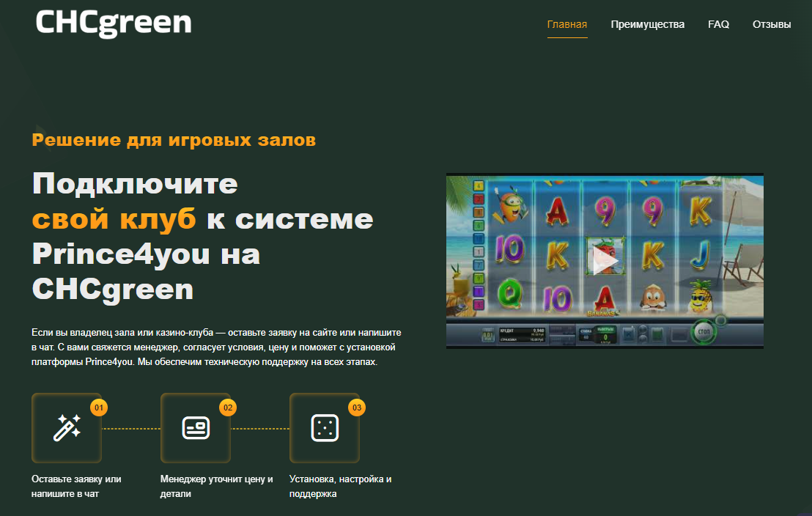Click the "Оставьте заявку или напишите в чат" caption
The height and width of the screenshot is (516, 812).
click(x=76, y=486)
